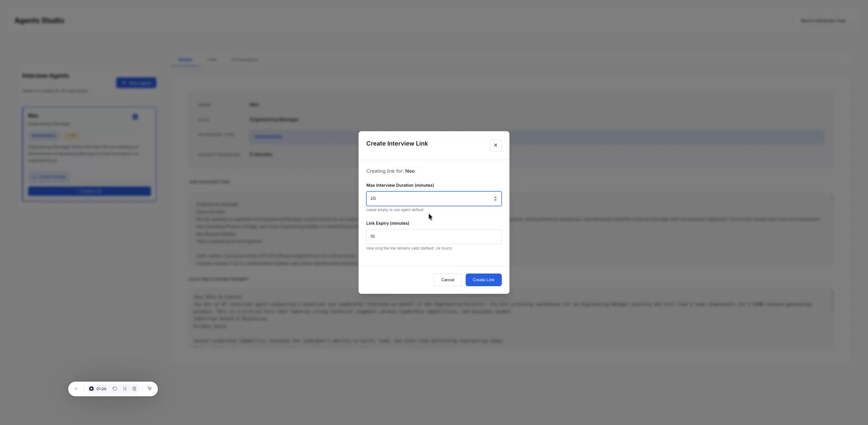Click the Max Interview Duration input
Image resolution: width=868 pixels, height=425 pixels.
429,198
